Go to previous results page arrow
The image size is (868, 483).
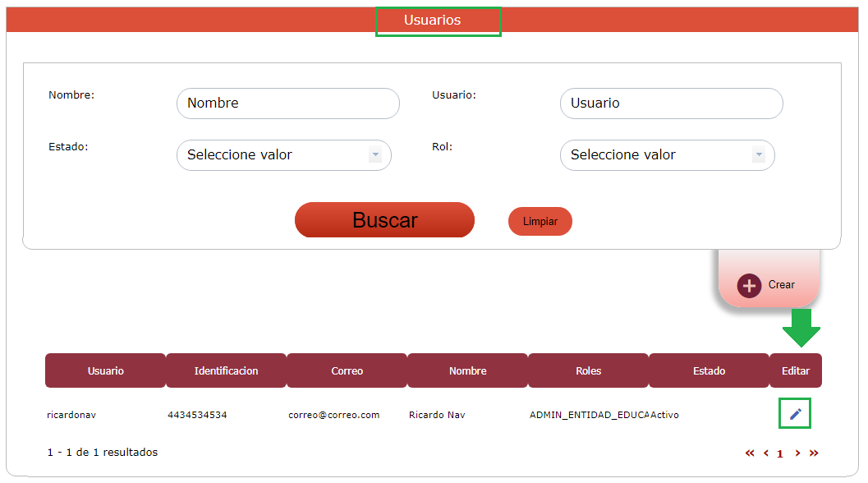click(766, 453)
